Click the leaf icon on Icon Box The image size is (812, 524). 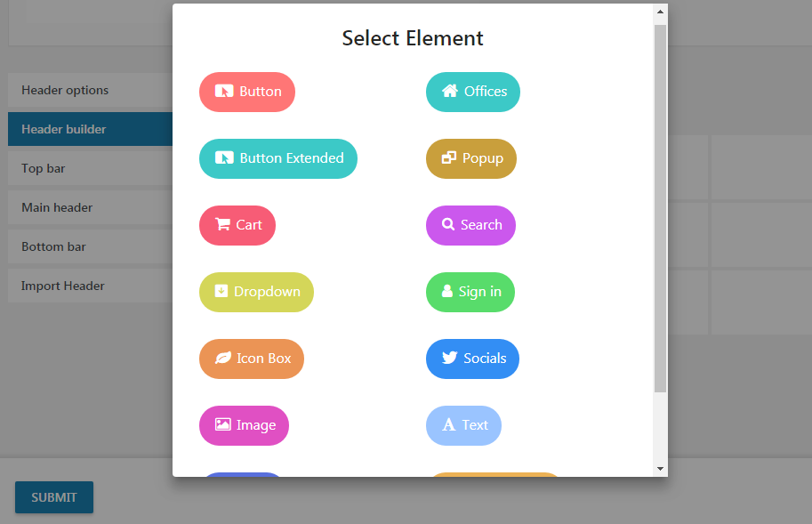(x=223, y=359)
